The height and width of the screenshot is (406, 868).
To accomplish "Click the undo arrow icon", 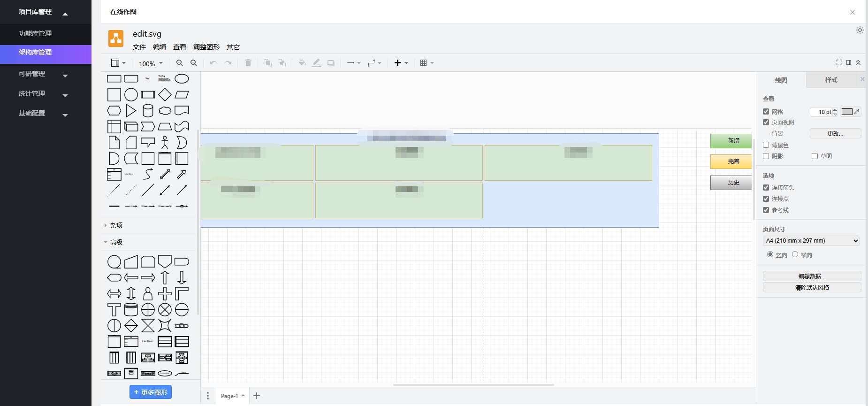I will [213, 63].
